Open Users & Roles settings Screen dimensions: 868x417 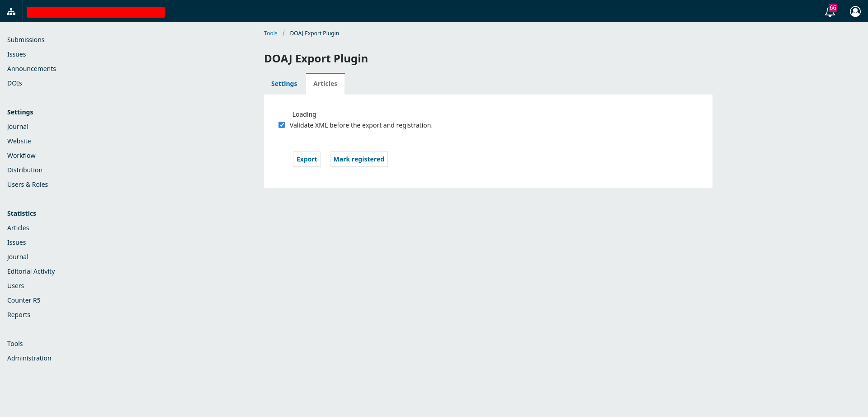28,185
